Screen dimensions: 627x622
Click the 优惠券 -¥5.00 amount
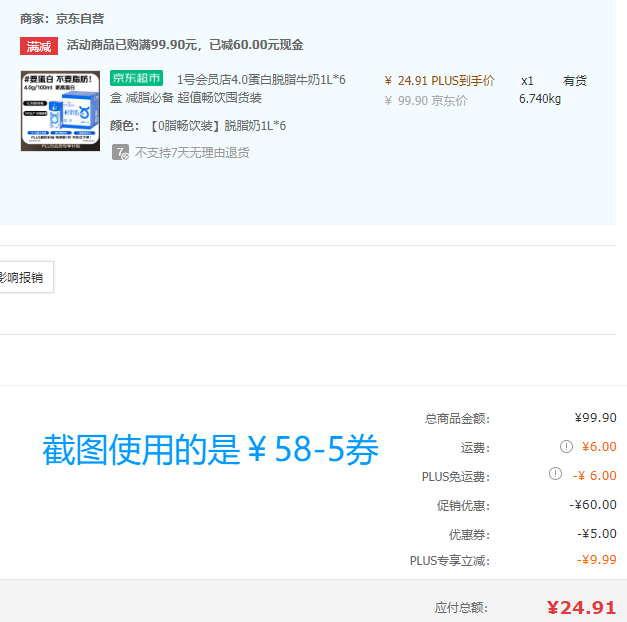pos(597,534)
